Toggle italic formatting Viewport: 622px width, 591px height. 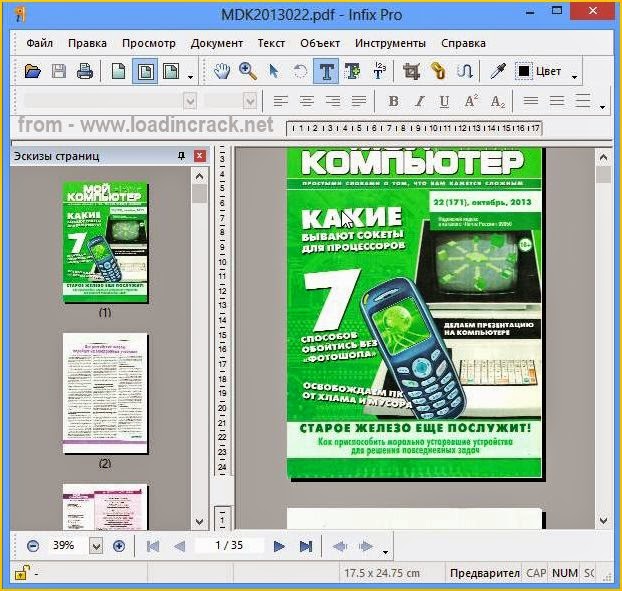coord(419,102)
